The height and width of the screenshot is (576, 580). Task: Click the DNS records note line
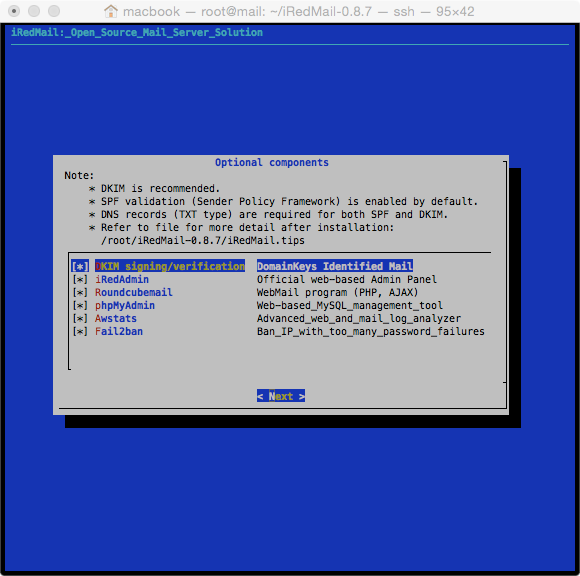pos(274,214)
